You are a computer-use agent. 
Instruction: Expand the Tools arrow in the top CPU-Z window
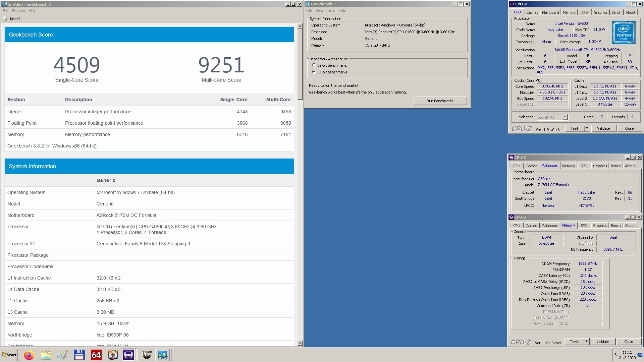[x=587, y=128]
